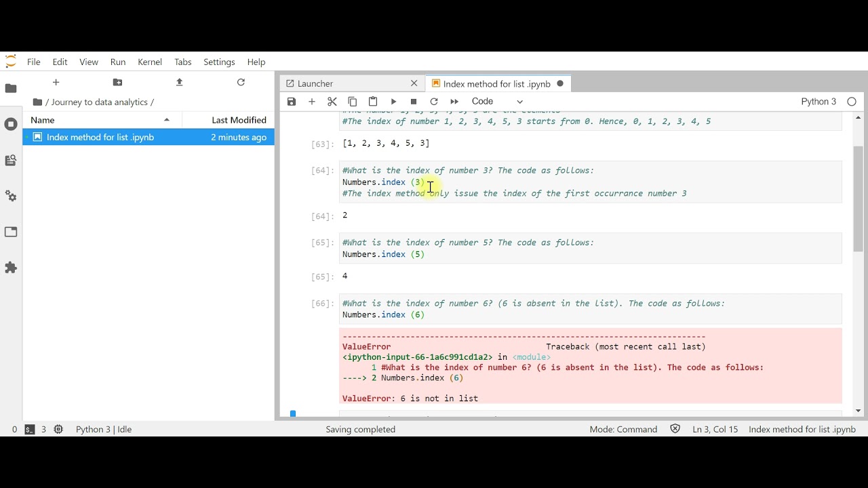The image size is (868, 488).
Task: Click the New Folder icon
Action: point(117,82)
